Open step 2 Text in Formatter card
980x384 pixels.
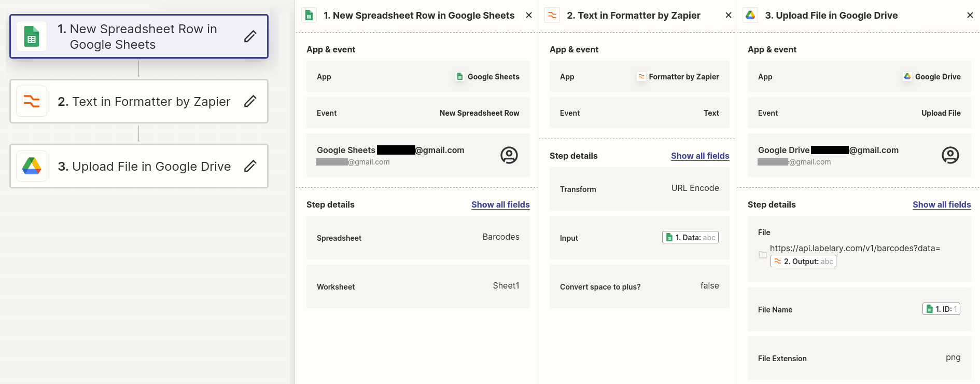tap(139, 101)
